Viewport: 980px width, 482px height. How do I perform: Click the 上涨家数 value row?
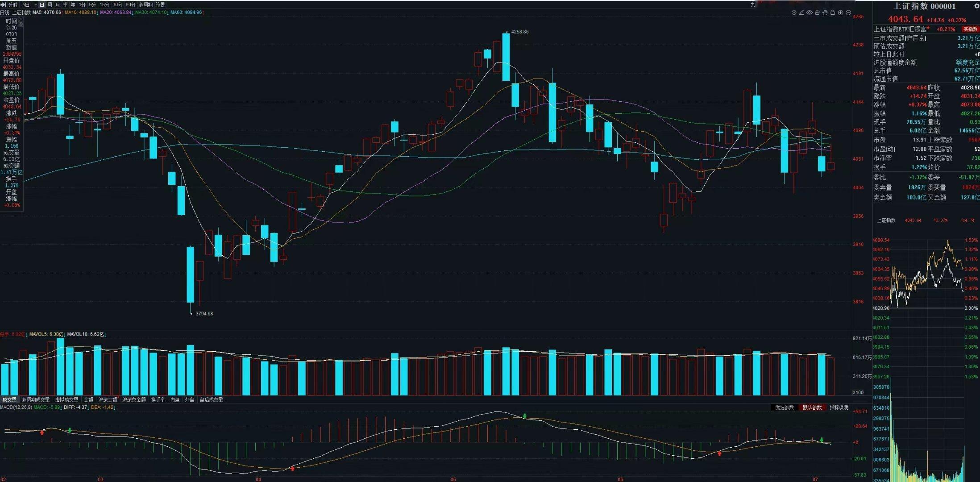[x=954, y=140]
